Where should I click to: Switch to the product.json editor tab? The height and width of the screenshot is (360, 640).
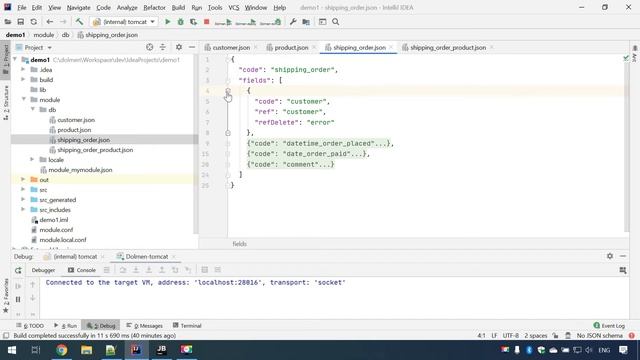point(291,48)
